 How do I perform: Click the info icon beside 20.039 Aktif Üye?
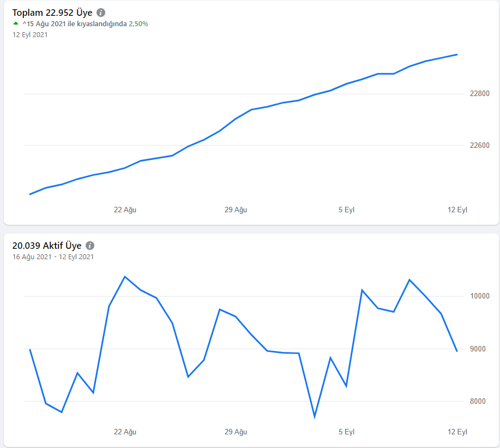(90, 246)
